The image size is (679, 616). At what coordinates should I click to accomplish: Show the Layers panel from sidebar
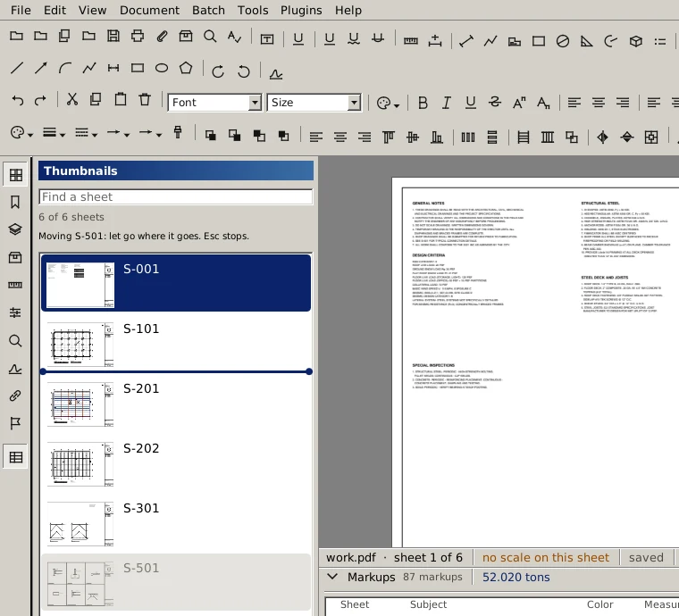point(15,229)
